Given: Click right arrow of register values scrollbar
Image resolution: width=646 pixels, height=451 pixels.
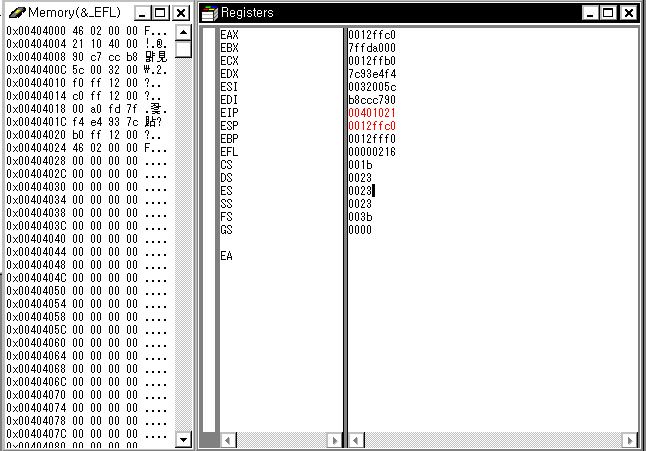Looking at the screenshot, I should pos(630,440).
